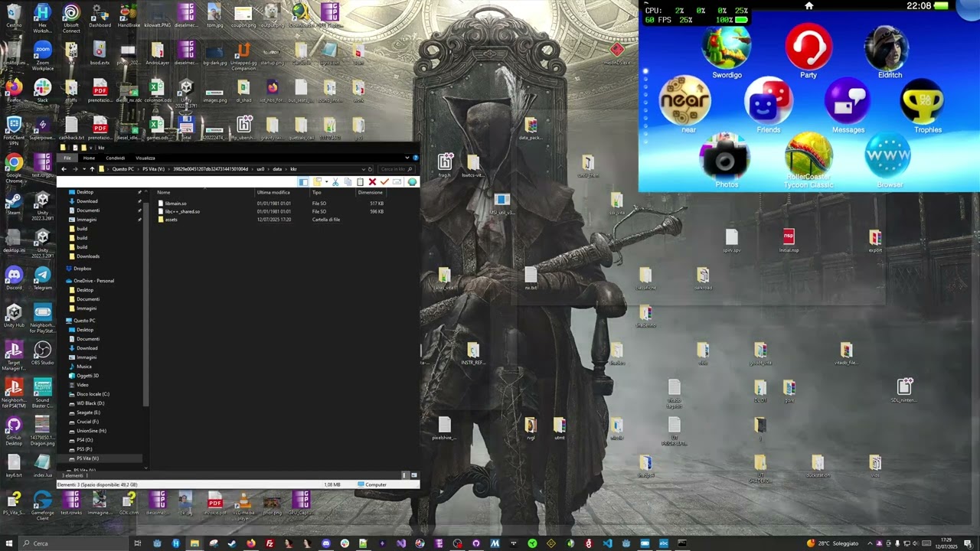Sort files by Ultima modifica column

(273, 193)
